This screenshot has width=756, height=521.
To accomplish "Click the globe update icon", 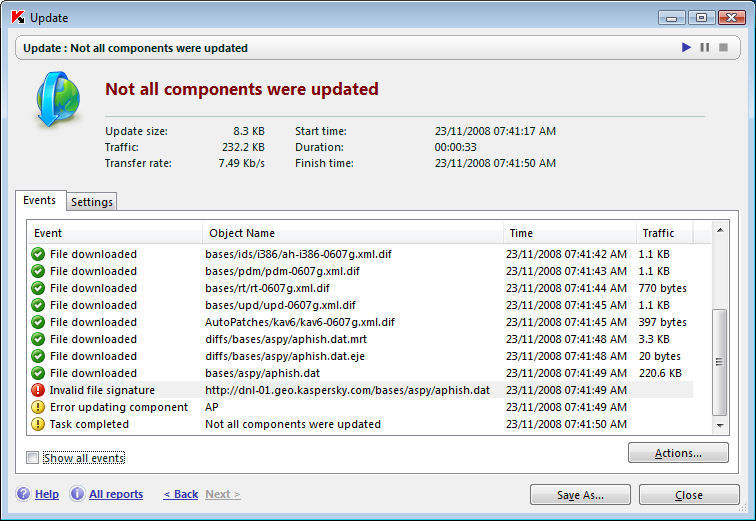I will coord(58,99).
